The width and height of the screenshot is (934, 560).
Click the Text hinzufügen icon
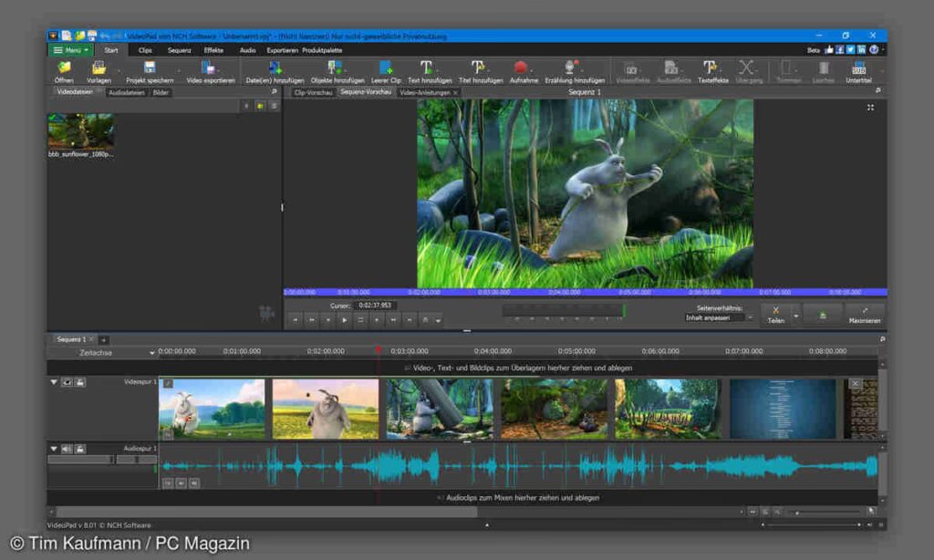click(426, 68)
